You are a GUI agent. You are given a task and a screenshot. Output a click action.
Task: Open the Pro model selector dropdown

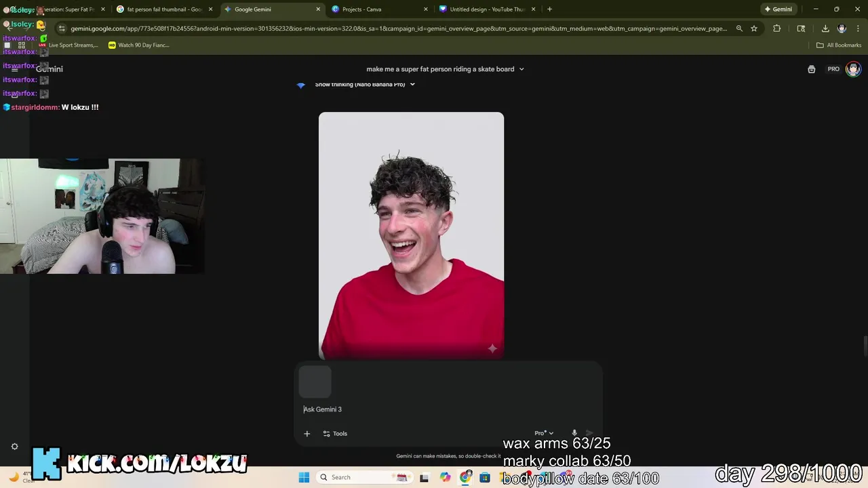point(544,433)
